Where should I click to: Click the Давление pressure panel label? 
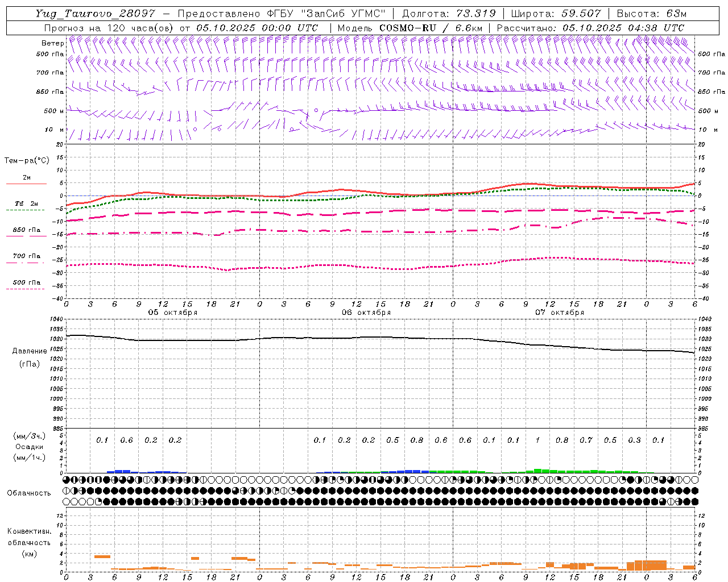[x=30, y=351]
